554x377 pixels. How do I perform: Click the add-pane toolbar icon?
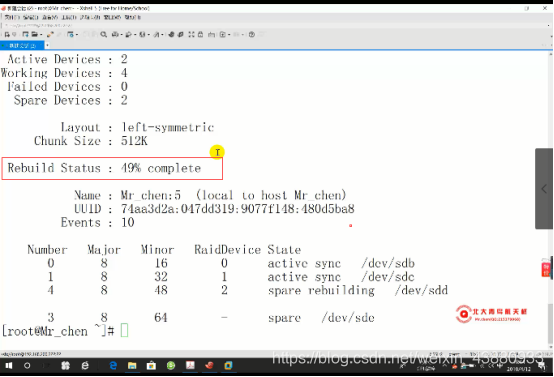223,34
